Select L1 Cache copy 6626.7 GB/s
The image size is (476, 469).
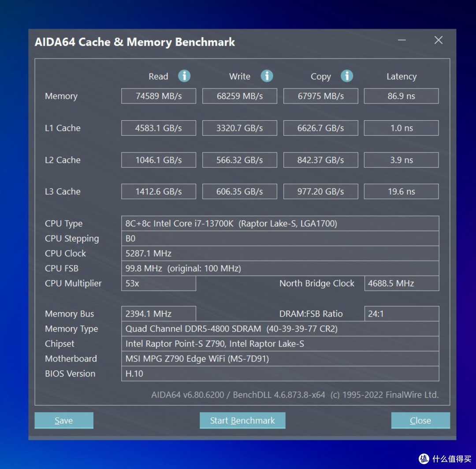(320, 128)
